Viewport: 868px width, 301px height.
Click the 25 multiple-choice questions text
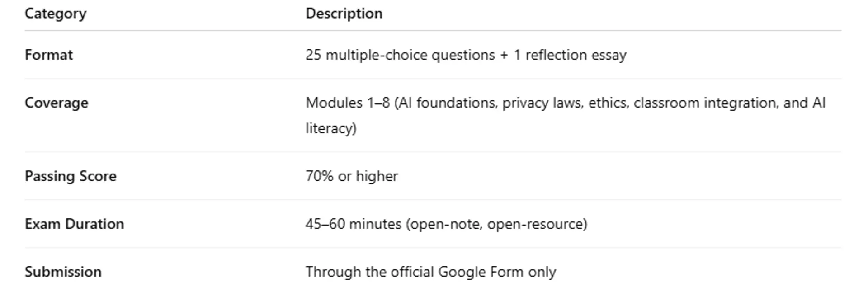point(400,55)
